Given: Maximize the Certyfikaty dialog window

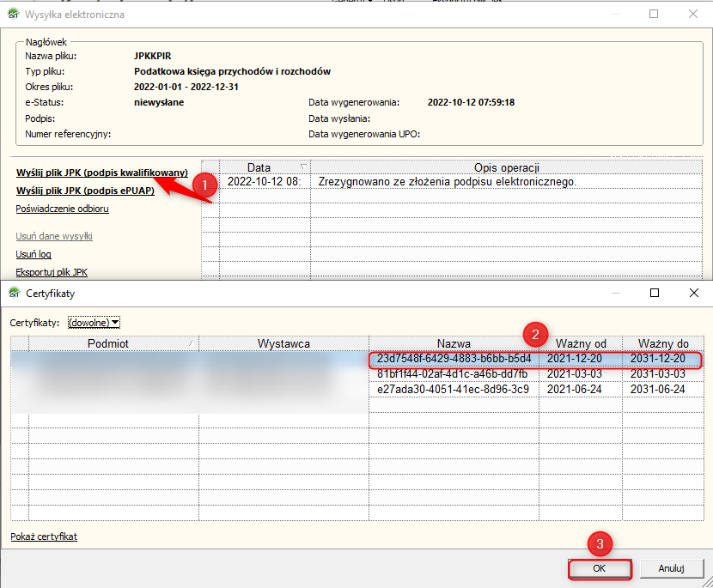Looking at the screenshot, I should point(655,293).
